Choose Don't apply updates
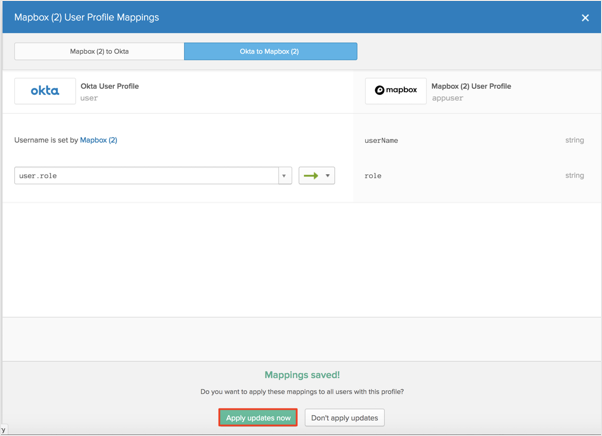Viewport: 602px width, 436px height. [345, 417]
